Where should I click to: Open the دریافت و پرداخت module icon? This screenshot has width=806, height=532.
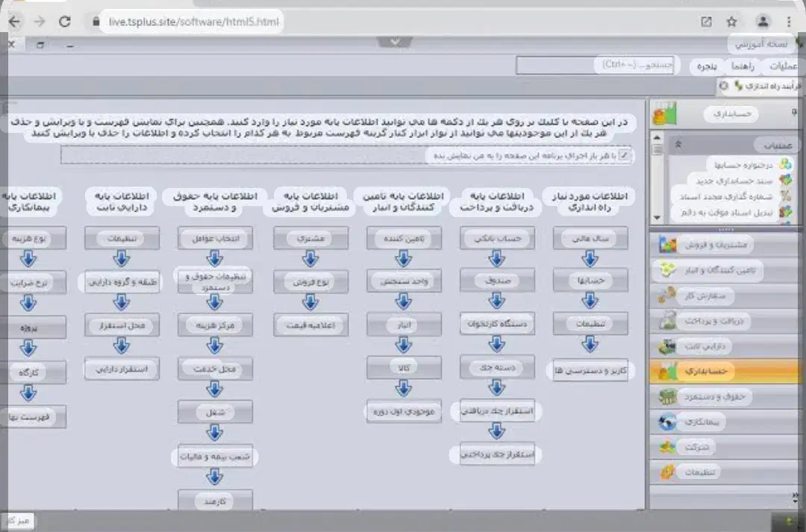[667, 321]
